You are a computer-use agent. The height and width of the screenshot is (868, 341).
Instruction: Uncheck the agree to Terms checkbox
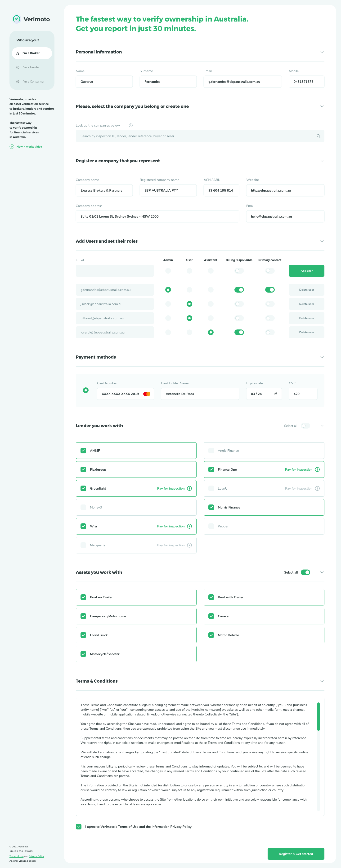pyautogui.click(x=79, y=827)
